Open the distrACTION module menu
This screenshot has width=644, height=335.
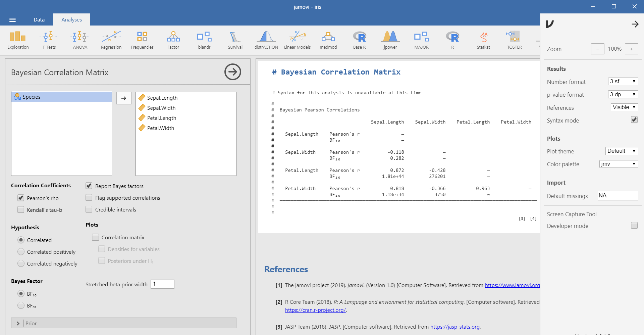click(266, 40)
